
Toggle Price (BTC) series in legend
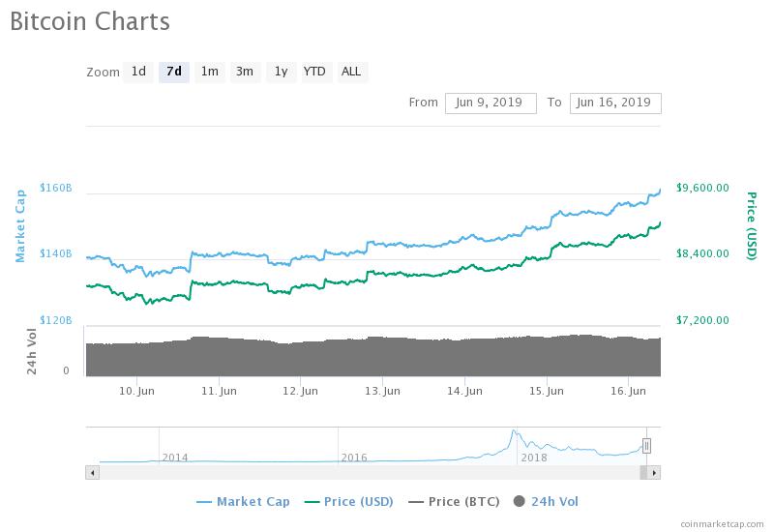coord(454,501)
